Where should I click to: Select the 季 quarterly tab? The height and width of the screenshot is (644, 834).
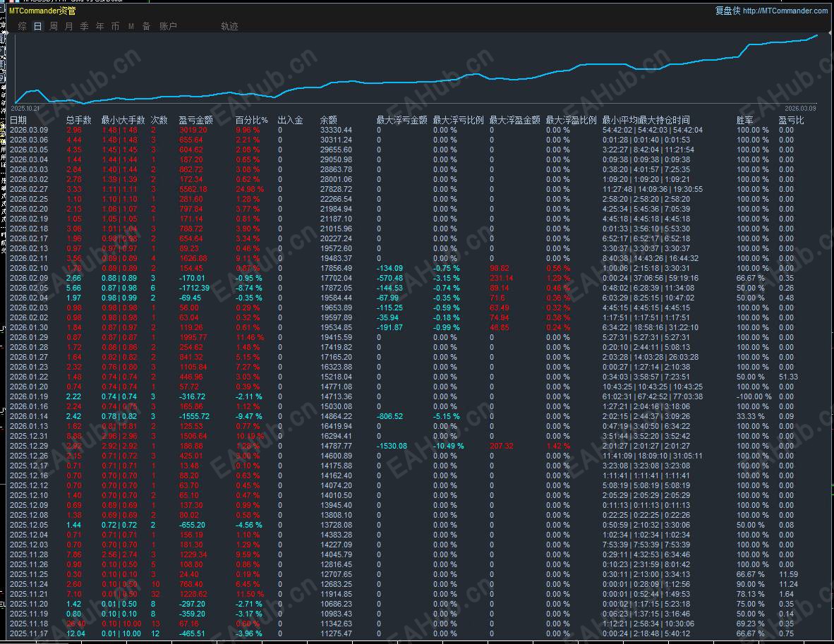coord(84,26)
